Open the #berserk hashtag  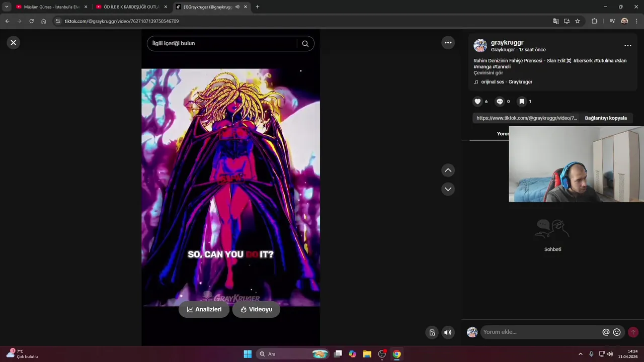(583, 61)
